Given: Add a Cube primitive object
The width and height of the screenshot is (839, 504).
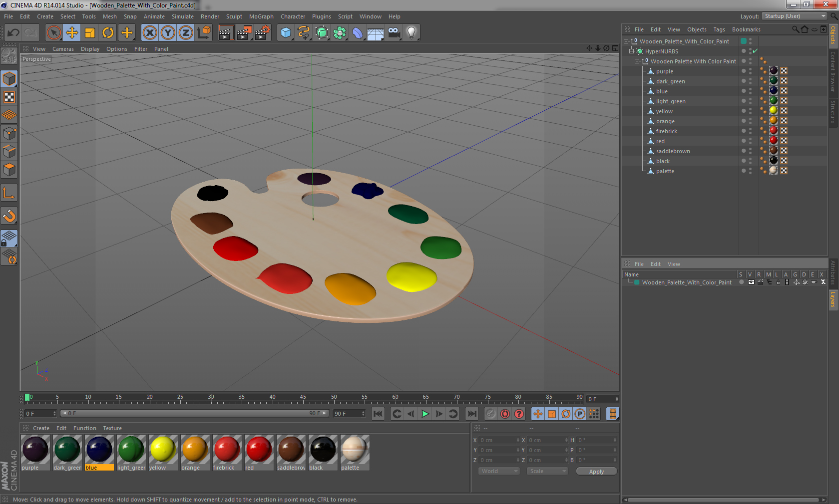Looking at the screenshot, I should tap(286, 33).
